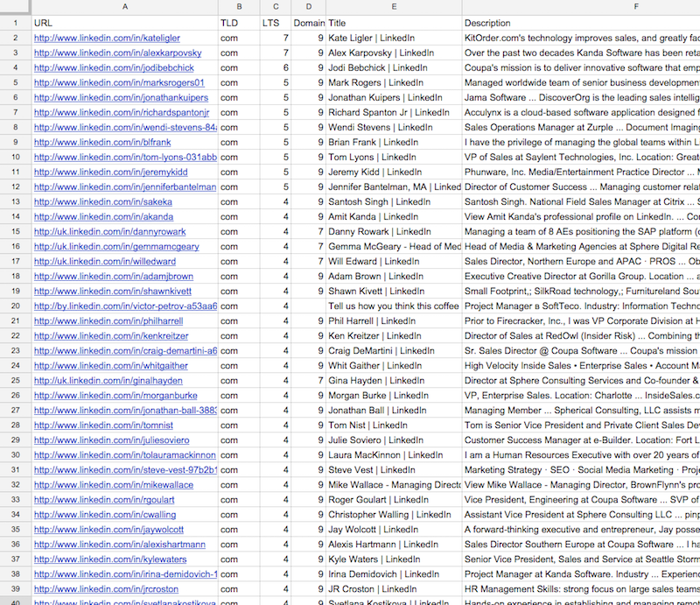Select column D header
Screen dimensions: 700x605
pos(309,7)
